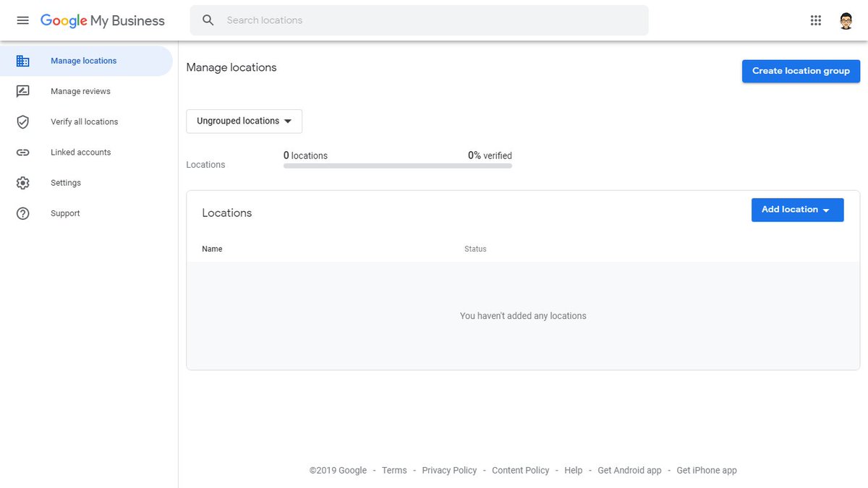Click the ©2019 Google footer text
The height and width of the screenshot is (488, 868).
pyautogui.click(x=338, y=470)
